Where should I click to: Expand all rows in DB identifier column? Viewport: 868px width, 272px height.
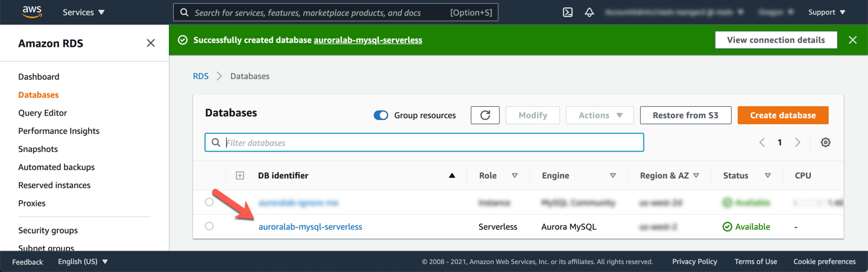click(240, 176)
